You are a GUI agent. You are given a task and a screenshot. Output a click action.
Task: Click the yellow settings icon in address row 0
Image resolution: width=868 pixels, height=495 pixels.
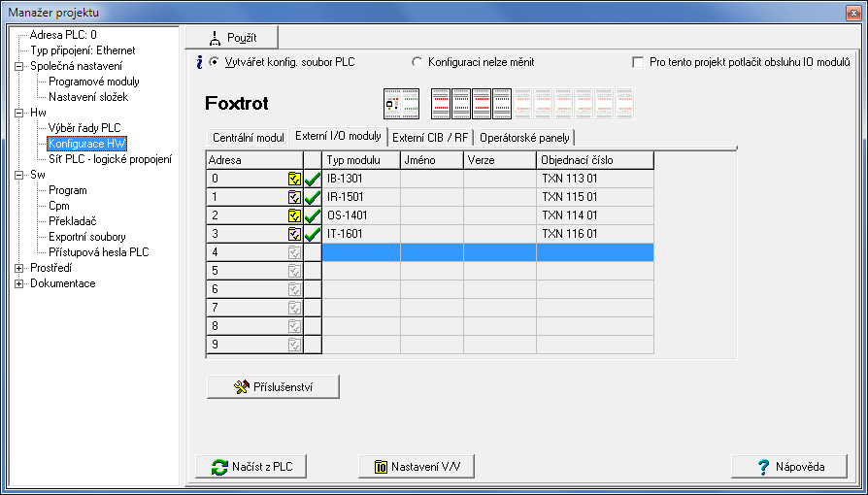[x=294, y=179]
